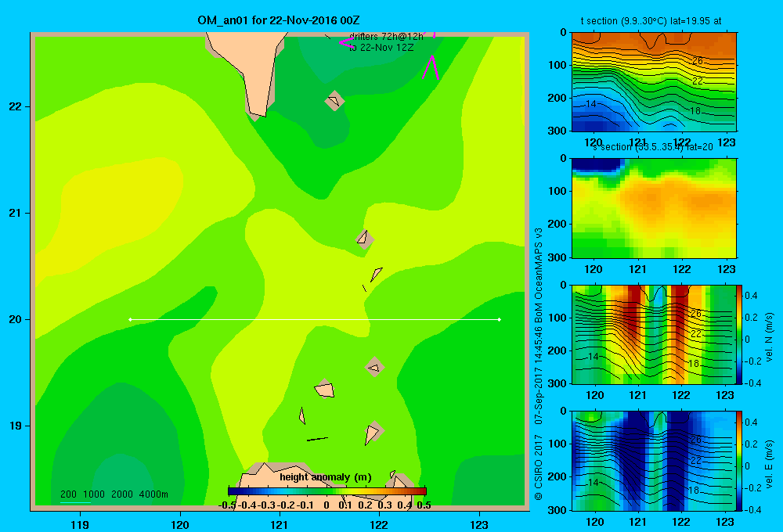Click the 't section (9.9..30°C) lat=19.95' title
783x532 pixels.
(651, 21)
